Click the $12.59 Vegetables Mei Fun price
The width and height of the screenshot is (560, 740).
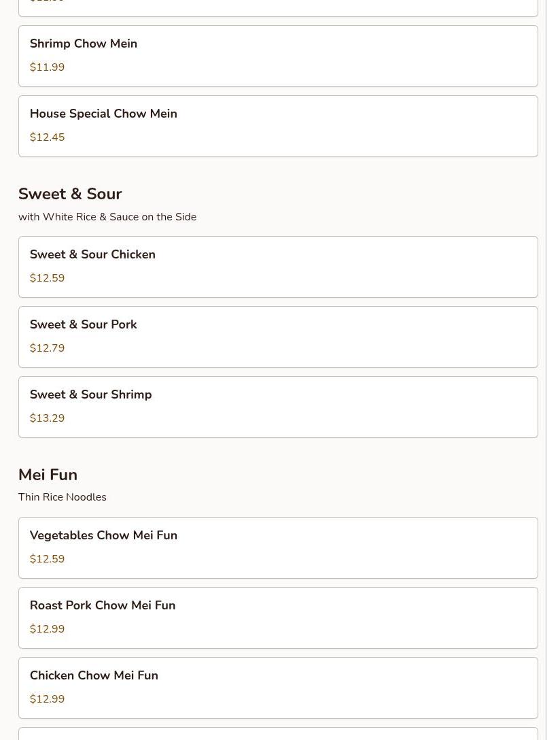(47, 559)
